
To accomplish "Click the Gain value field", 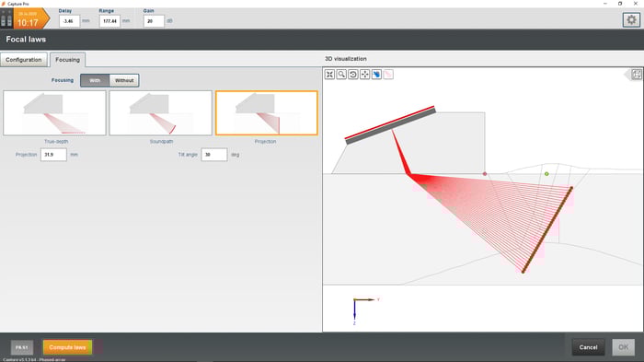I will pos(154,21).
